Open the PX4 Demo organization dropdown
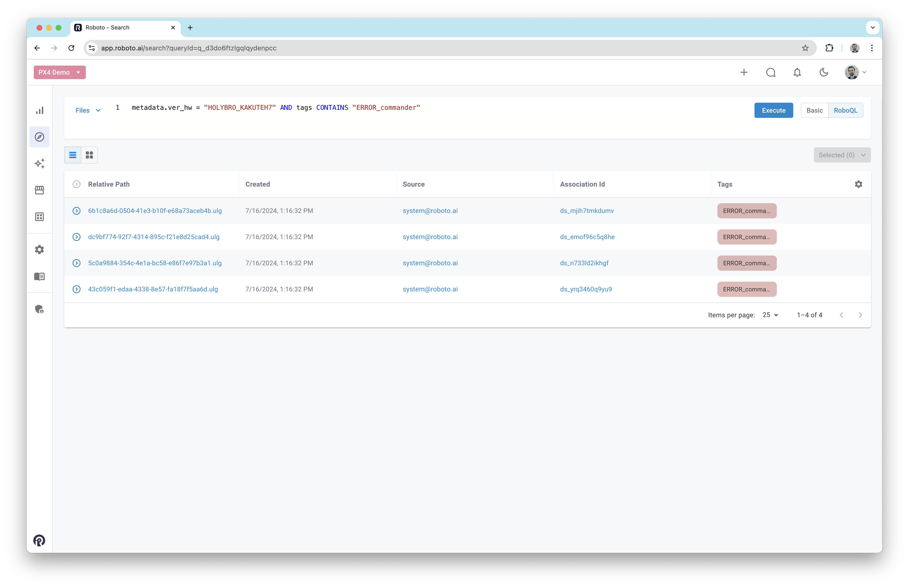 pos(60,72)
